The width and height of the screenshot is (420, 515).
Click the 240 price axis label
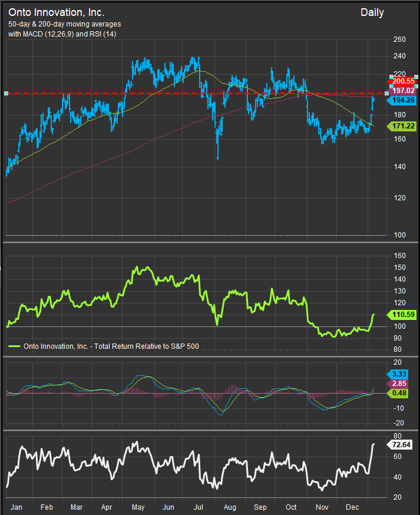pos(399,56)
